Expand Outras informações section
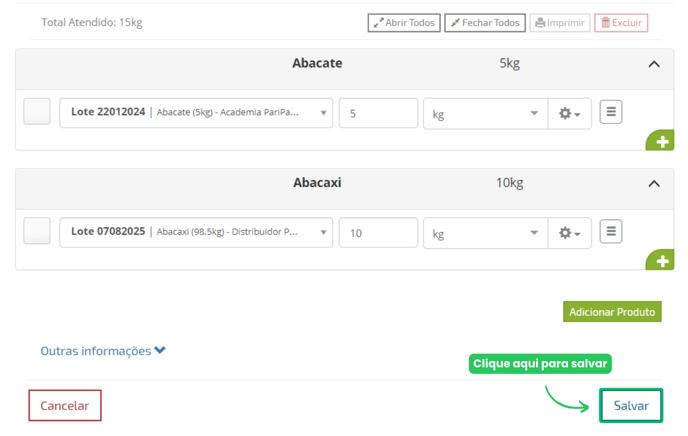688x436 pixels. tap(103, 351)
